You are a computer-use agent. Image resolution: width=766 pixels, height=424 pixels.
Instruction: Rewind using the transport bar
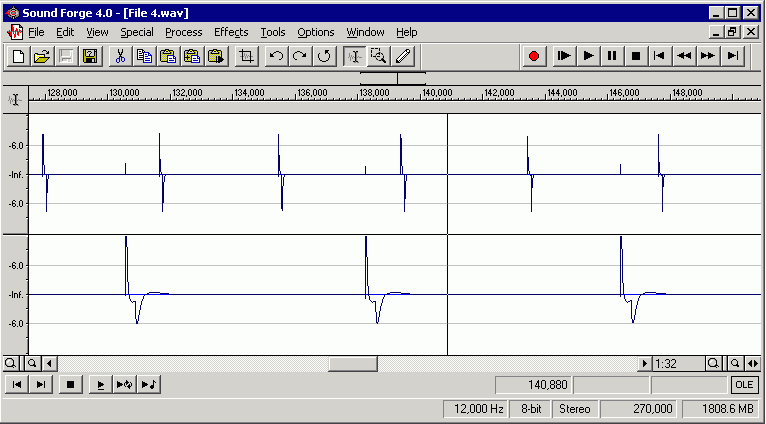pos(684,56)
